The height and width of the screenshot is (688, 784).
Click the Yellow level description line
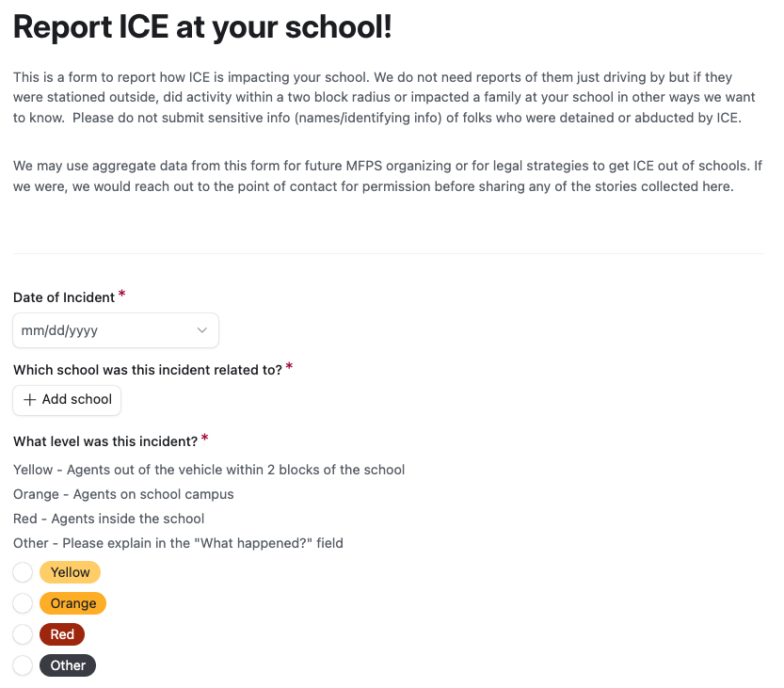pos(209,470)
